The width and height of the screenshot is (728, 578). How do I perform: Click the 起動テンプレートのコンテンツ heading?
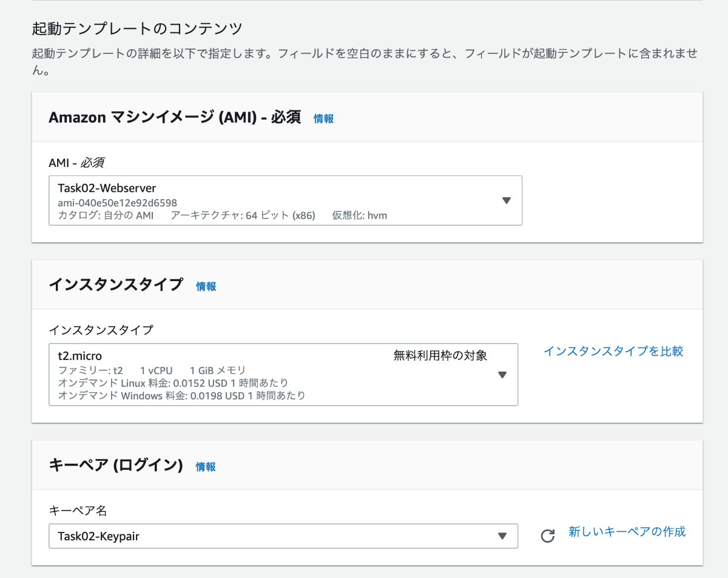click(137, 29)
